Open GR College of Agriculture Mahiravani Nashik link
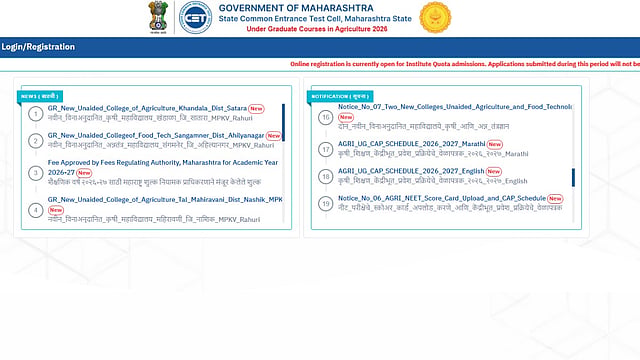Image resolution: width=640 pixels, height=360 pixels. coord(165,199)
